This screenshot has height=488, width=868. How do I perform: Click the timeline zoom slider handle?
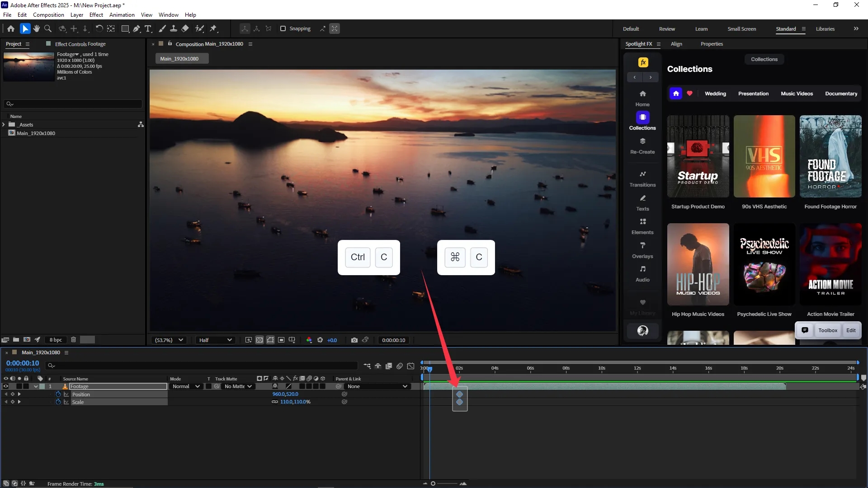[433, 483]
